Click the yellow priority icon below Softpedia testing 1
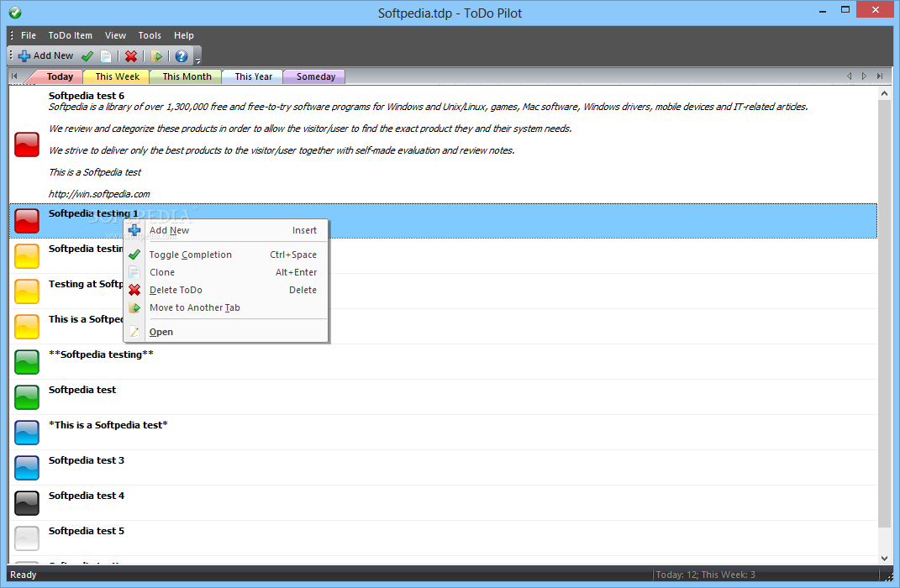 click(x=26, y=256)
